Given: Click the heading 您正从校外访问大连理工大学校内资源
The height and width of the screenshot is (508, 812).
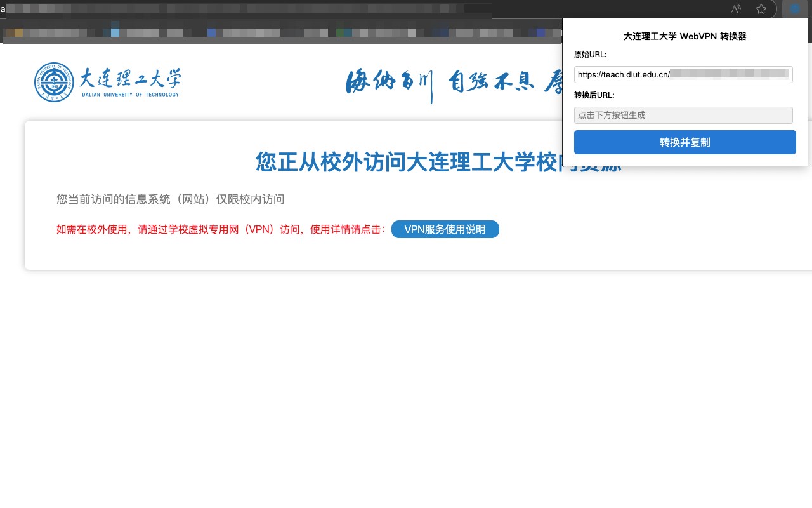Looking at the screenshot, I should coord(438,162).
